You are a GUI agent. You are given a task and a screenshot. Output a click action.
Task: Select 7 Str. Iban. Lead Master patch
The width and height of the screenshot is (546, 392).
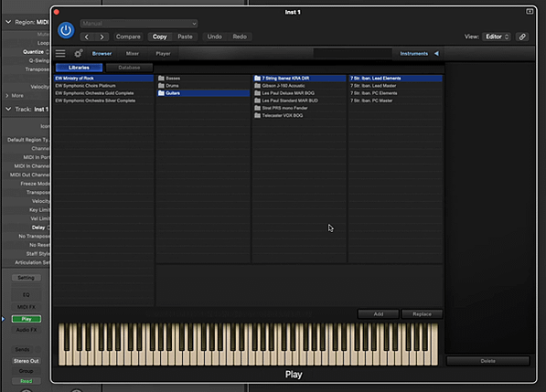[396, 86]
